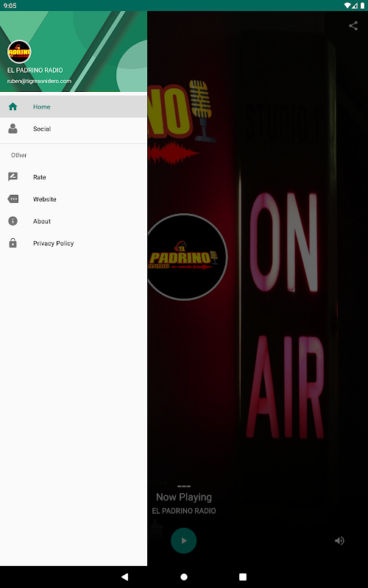This screenshot has height=588, width=368.
Task: Open the Social menu item
Action: (x=74, y=129)
